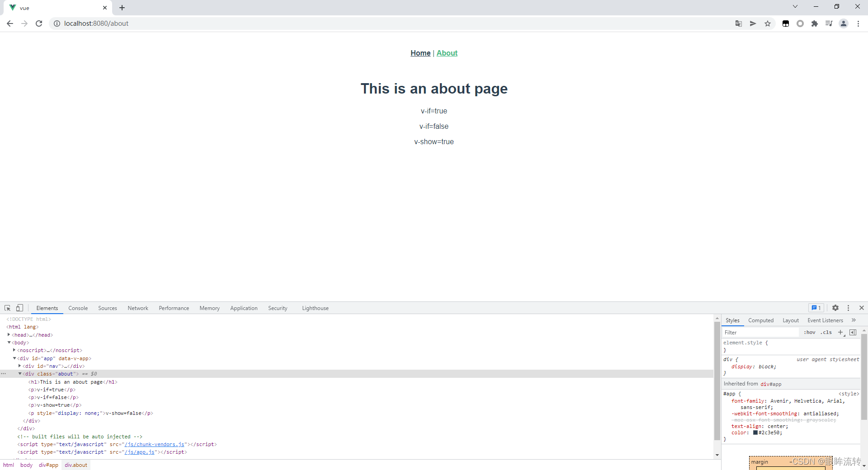
Task: Reload the current page
Action: (x=39, y=23)
